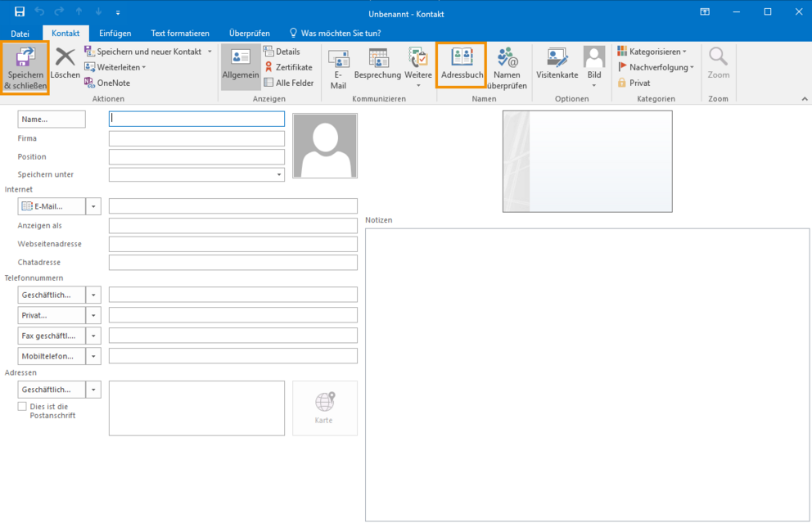The image size is (812, 523).
Task: Go to previous item arrow
Action: coord(79,12)
